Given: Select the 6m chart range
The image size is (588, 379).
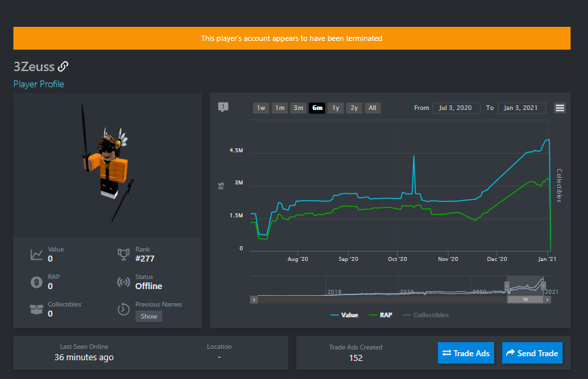Looking at the screenshot, I should coord(317,108).
